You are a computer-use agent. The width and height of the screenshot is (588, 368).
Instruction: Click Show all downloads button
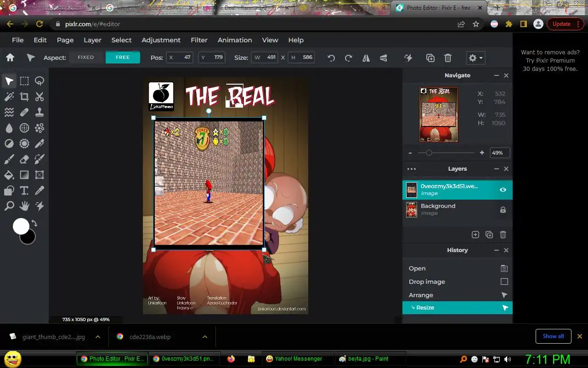[x=553, y=336]
